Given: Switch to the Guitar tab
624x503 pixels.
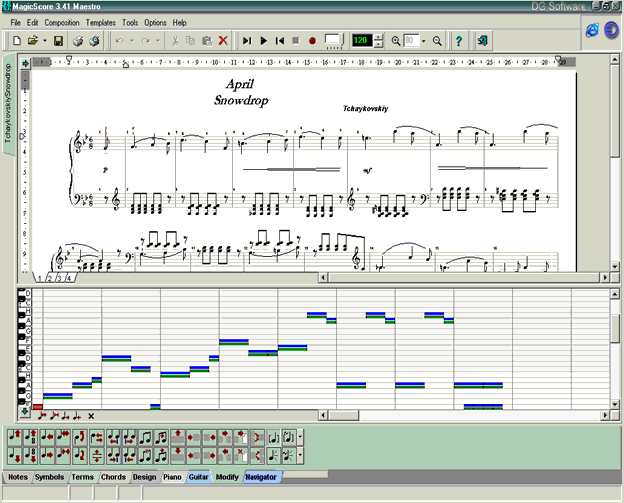Looking at the screenshot, I should coord(198,477).
